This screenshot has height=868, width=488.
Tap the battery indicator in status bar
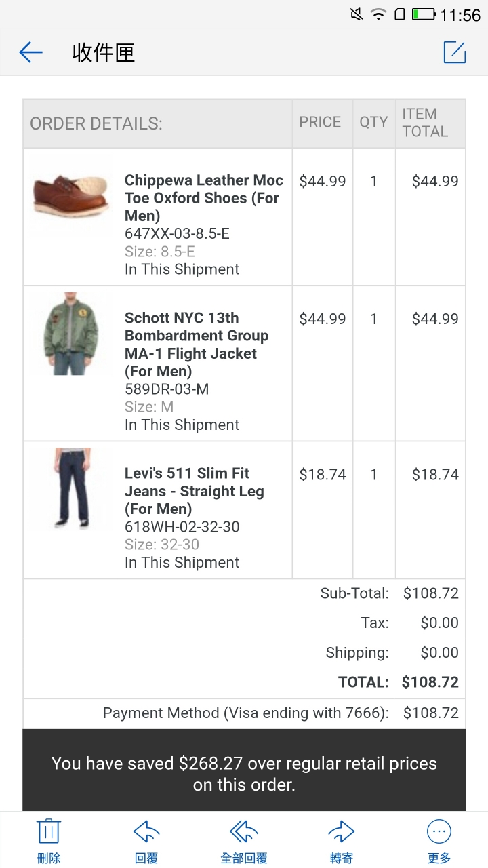coord(424,14)
